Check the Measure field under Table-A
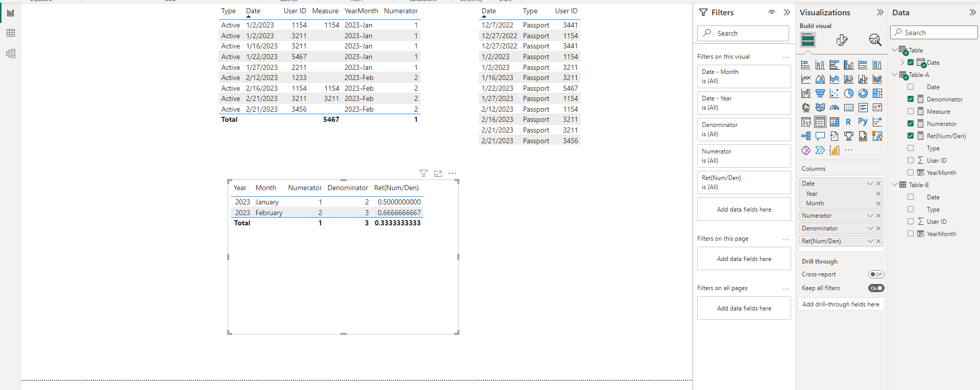Image resolution: width=980 pixels, height=390 pixels. coord(911,111)
